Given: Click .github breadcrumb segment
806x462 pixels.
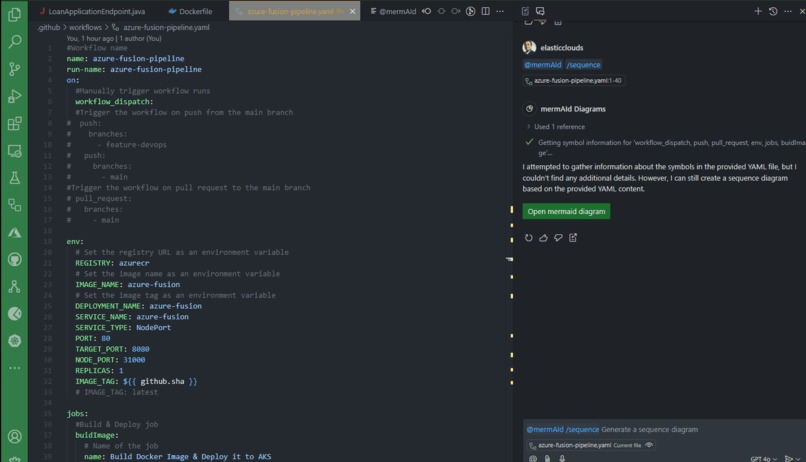Looking at the screenshot, I should pos(48,27).
